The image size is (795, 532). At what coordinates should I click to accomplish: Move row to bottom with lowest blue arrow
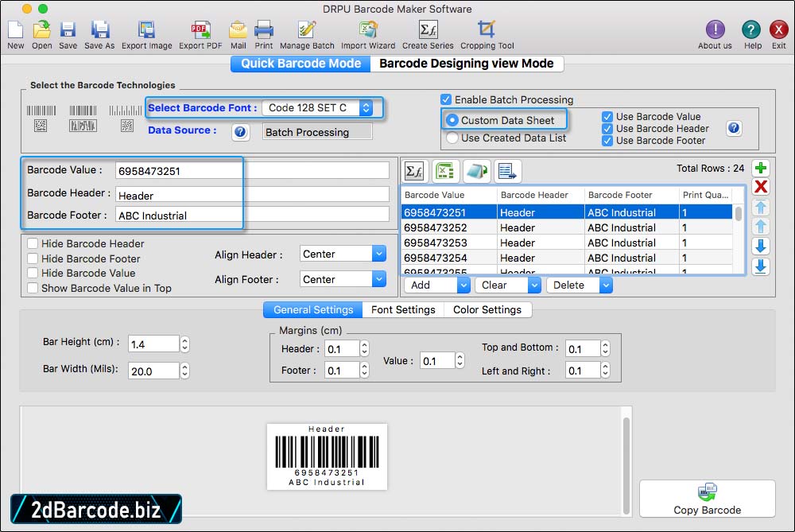(x=761, y=266)
